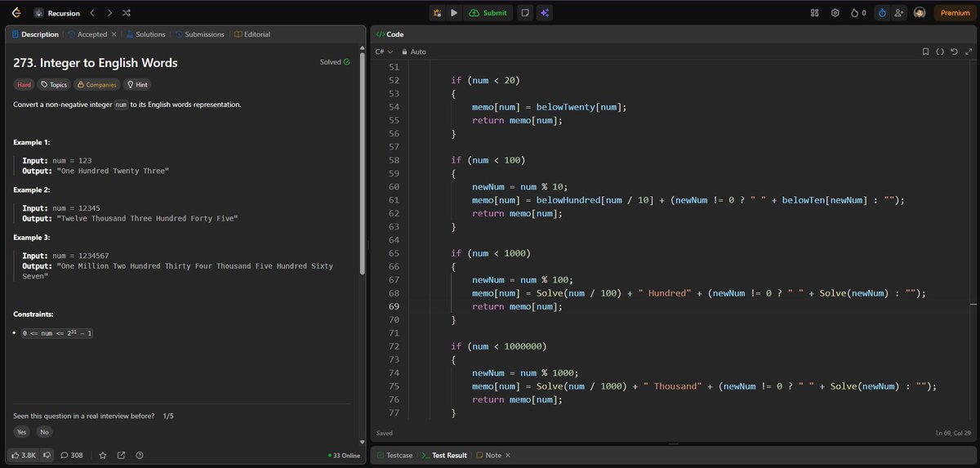The width and height of the screenshot is (980, 468).
Task: Expand the Topics tag
Action: tap(54, 84)
